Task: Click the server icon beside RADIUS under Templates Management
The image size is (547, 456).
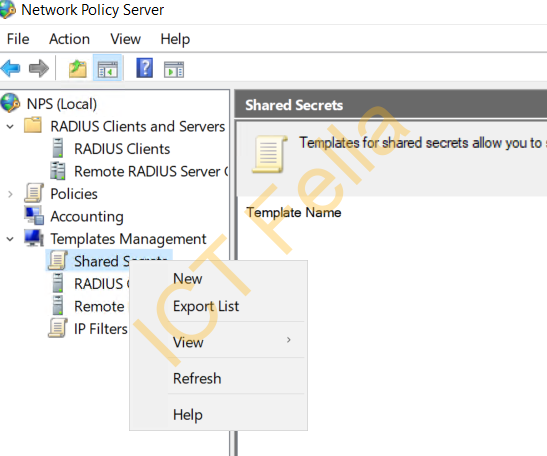Action: (x=58, y=283)
